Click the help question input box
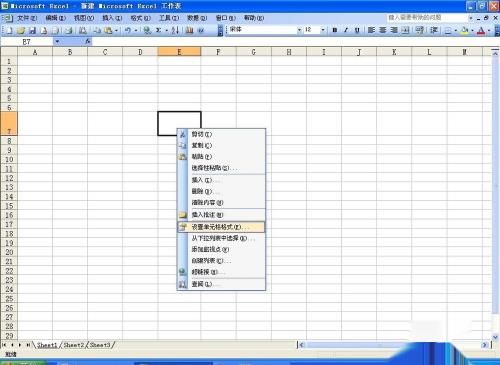The width and height of the screenshot is (500, 365). pos(427,18)
